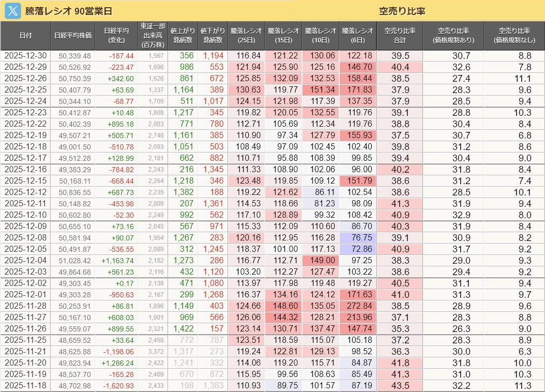545x392 pixels.
Task: Click the 空売り比率(価格規制なし) column header
Action: tap(514, 35)
